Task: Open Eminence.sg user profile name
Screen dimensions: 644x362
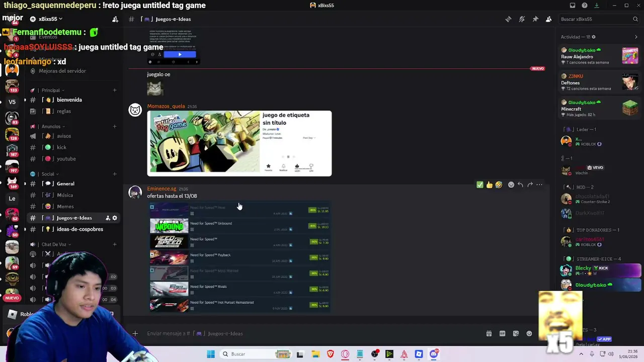Action: click(162, 189)
